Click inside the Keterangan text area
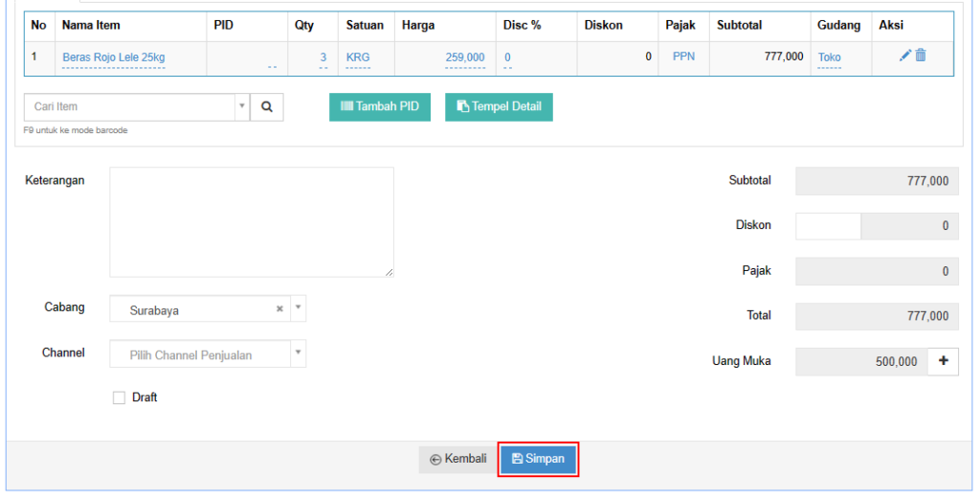 pyautogui.click(x=251, y=222)
